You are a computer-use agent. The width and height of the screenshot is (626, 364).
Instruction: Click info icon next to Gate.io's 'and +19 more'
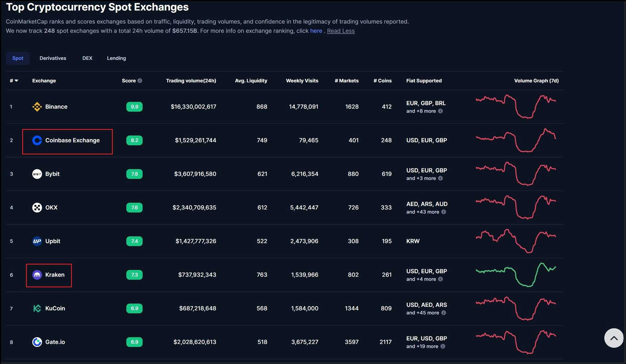click(x=443, y=346)
